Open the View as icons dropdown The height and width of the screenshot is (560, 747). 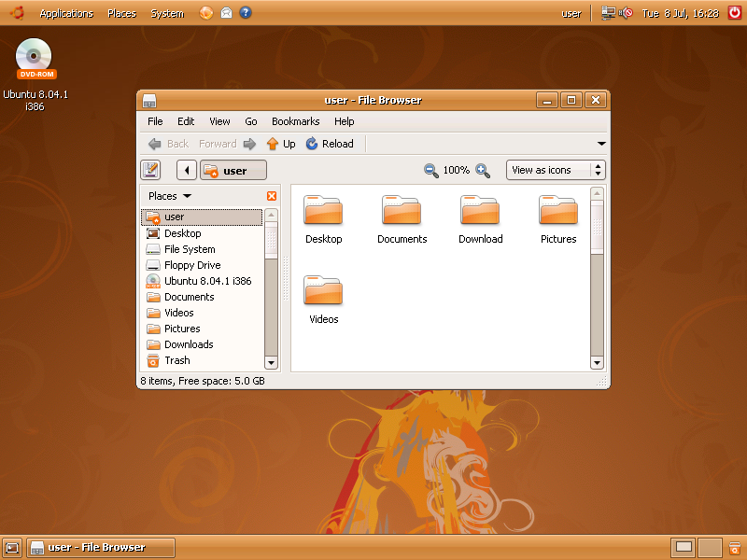coord(556,170)
